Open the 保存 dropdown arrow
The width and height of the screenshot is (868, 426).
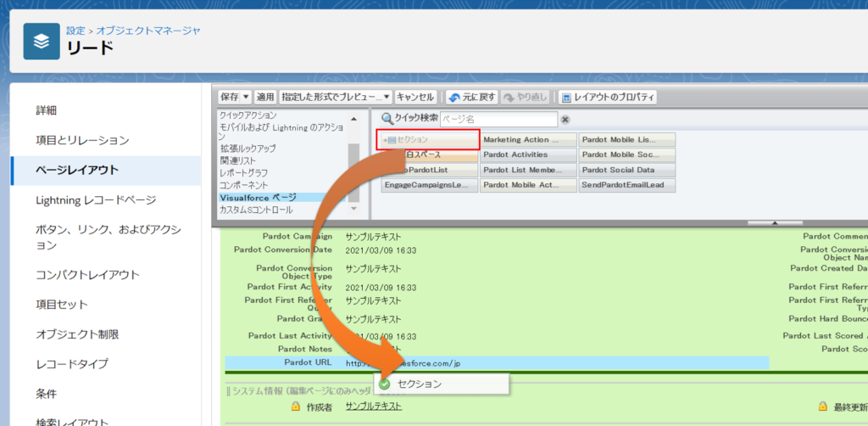[x=247, y=98]
